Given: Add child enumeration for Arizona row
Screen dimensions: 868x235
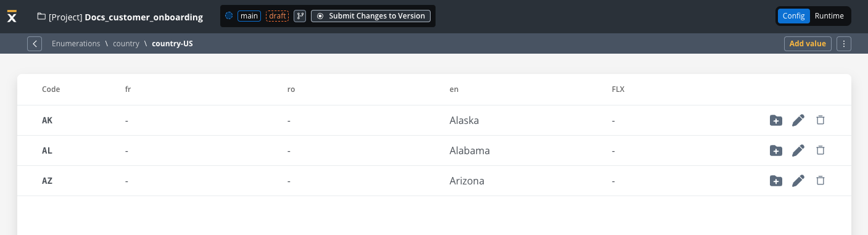Looking at the screenshot, I should tap(776, 181).
